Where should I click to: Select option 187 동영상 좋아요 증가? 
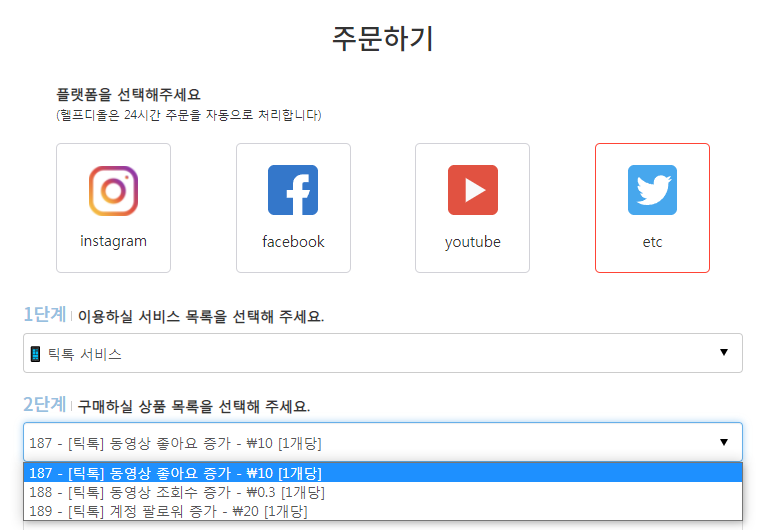click(382, 473)
